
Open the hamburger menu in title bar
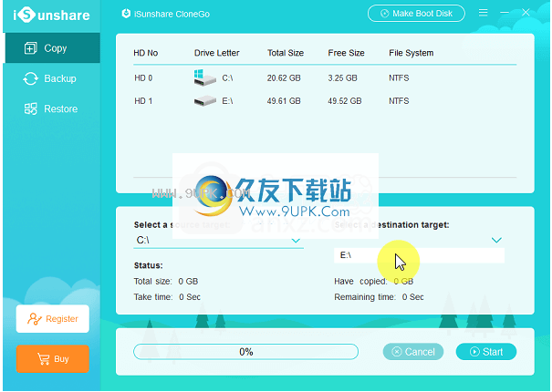coord(483,13)
